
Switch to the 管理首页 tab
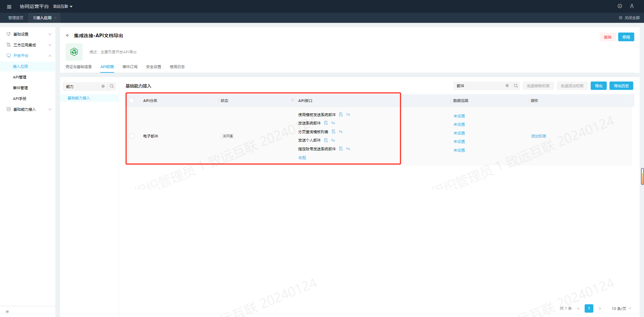pos(16,18)
